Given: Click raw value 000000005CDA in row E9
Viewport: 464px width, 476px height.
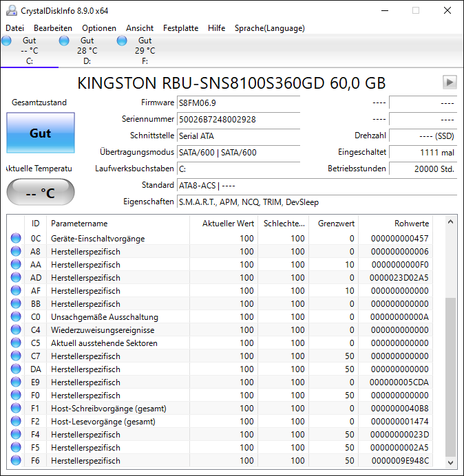Looking at the screenshot, I should (x=399, y=382).
